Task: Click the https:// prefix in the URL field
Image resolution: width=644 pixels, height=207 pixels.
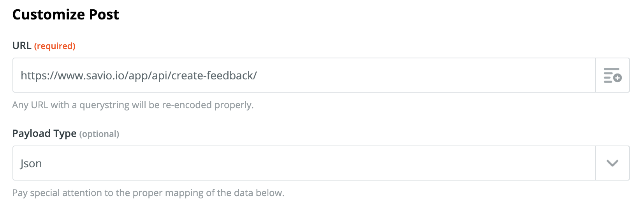Action: (39, 75)
